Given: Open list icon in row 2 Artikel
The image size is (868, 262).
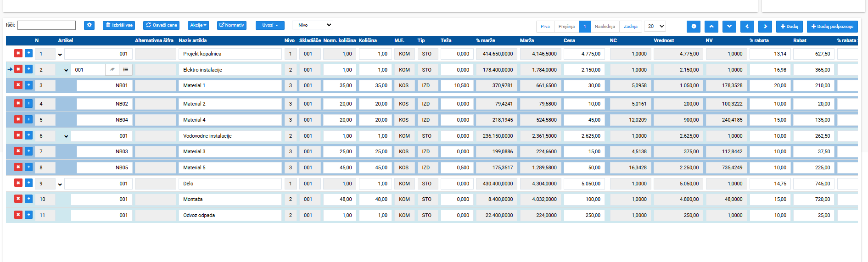Looking at the screenshot, I should click(x=126, y=70).
